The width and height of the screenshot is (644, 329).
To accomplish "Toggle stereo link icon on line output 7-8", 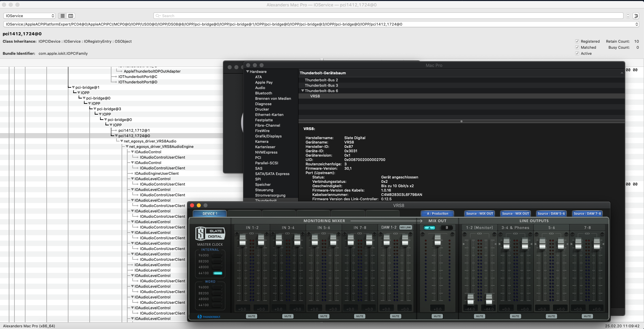I will [x=587, y=234].
